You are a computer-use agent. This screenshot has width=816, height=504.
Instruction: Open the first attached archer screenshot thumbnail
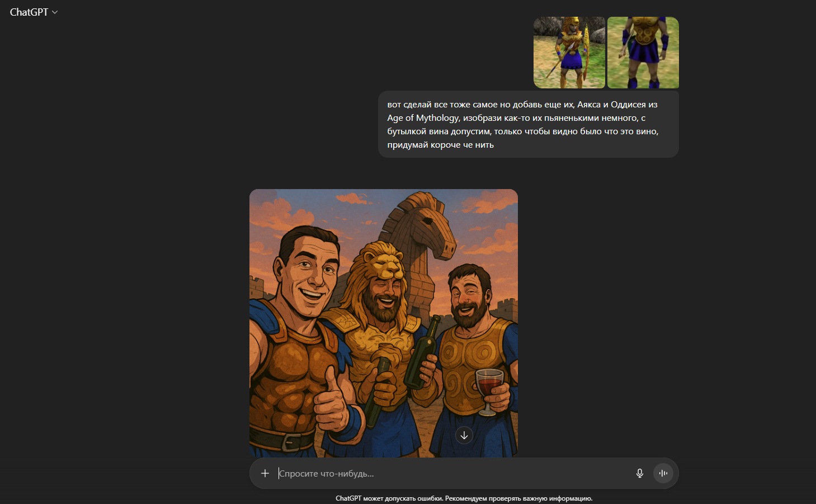click(x=569, y=53)
